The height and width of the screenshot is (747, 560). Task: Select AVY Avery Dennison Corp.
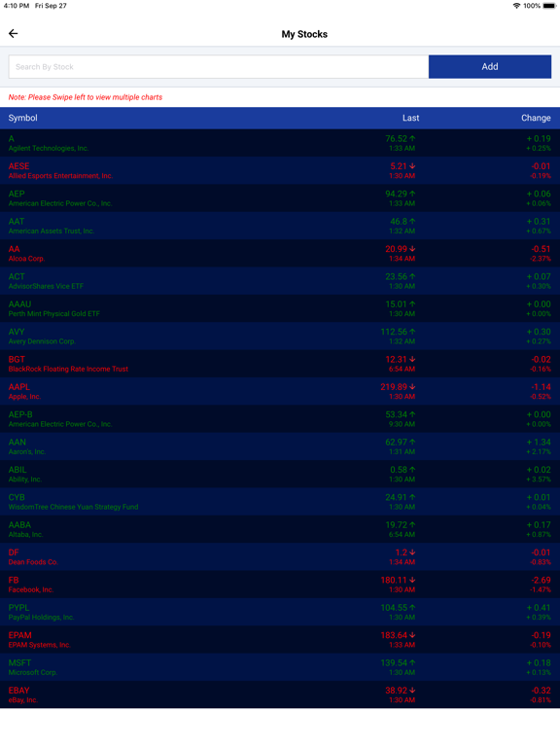click(x=280, y=337)
